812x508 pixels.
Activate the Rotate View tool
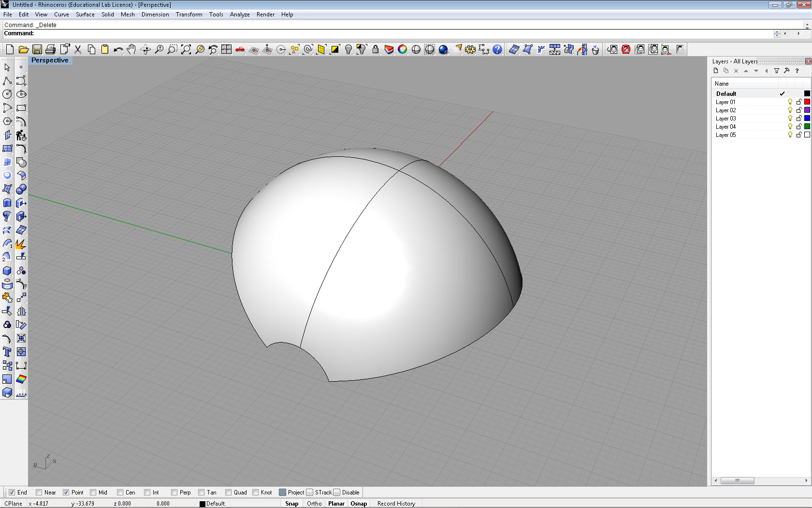[x=145, y=49]
